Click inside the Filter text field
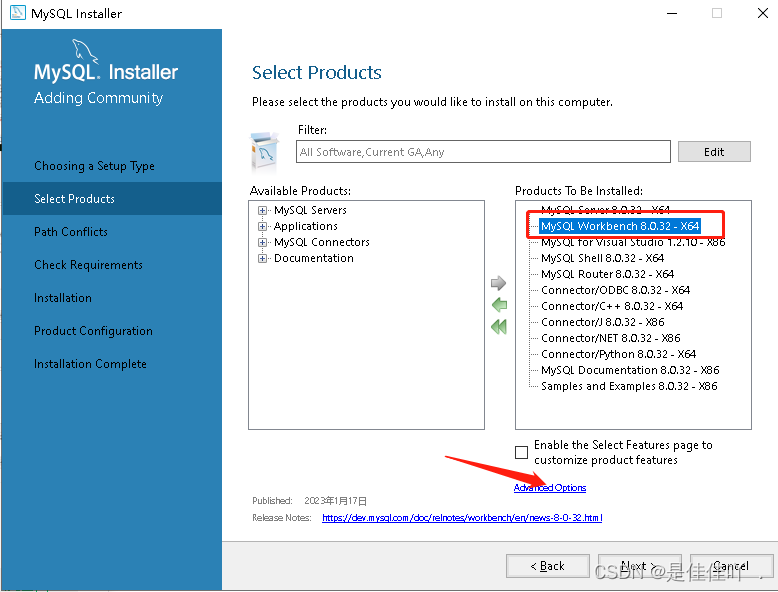 point(483,151)
